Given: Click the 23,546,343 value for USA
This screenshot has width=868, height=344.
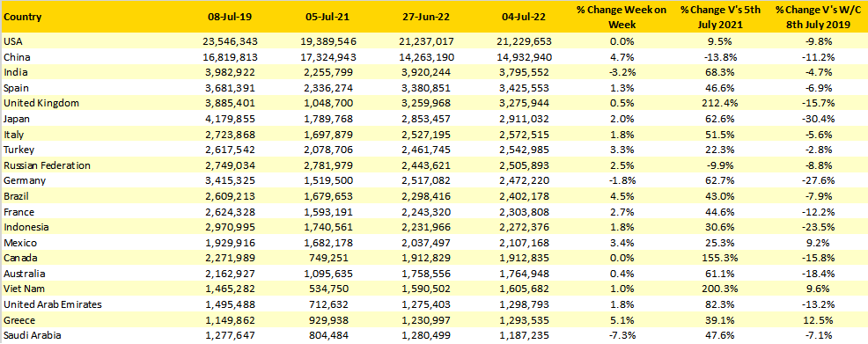Looking at the screenshot, I should pyautogui.click(x=229, y=41).
